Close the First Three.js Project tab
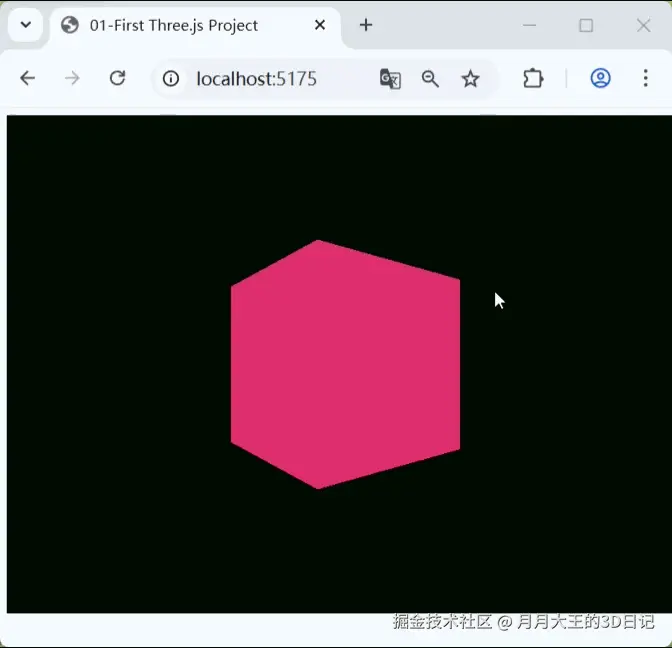Screen dimensions: 672x648 pos(320,26)
